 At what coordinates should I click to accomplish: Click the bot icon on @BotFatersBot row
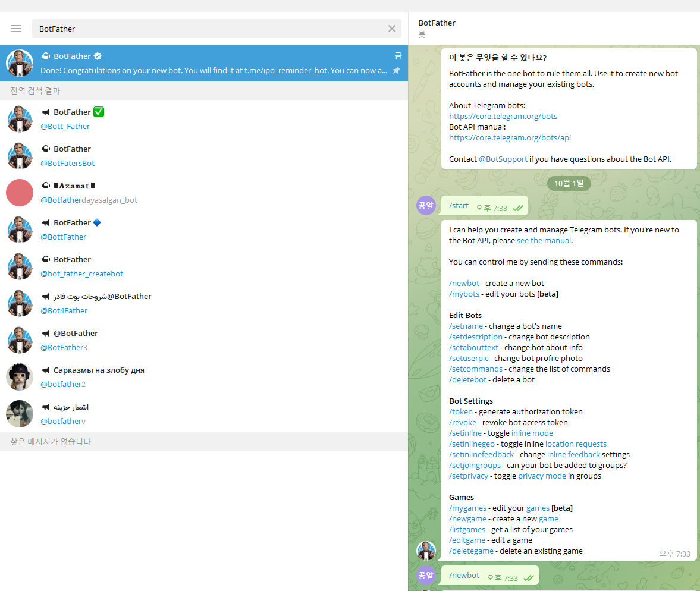(x=46, y=149)
